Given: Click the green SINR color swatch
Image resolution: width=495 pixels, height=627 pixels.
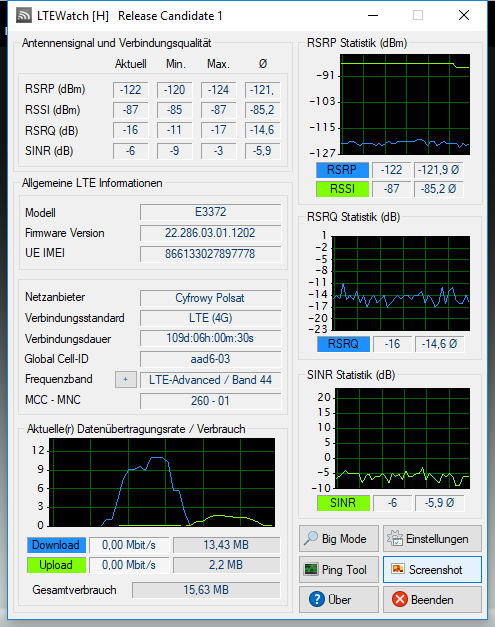Looking at the screenshot, I should point(343,503).
